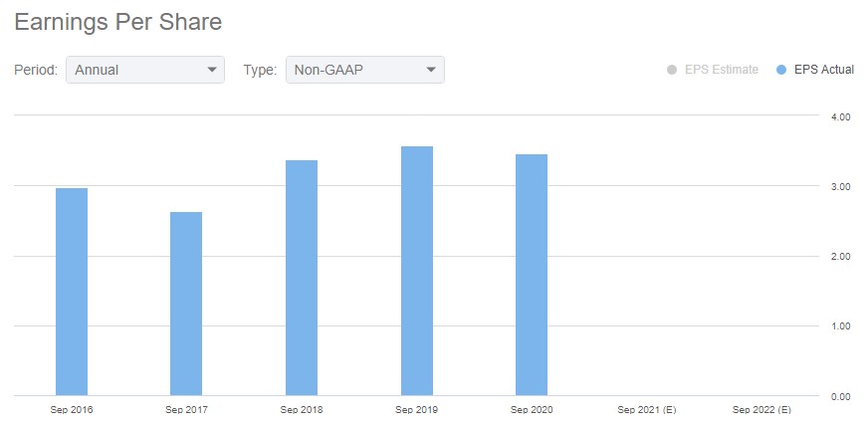Click the Earnings Per Share heading
The height and width of the screenshot is (428, 868).
point(117,22)
